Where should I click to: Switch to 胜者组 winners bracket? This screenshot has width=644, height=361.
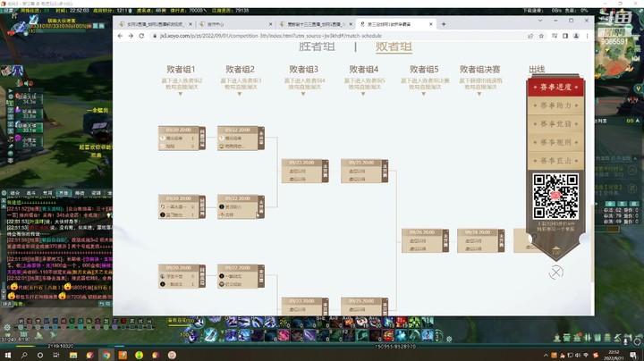click(317, 46)
